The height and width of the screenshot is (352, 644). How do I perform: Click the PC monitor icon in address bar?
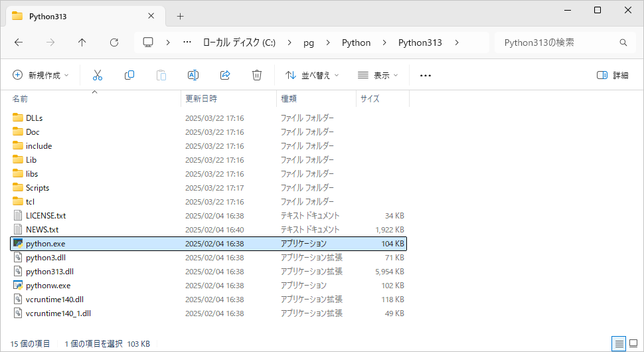(x=148, y=43)
